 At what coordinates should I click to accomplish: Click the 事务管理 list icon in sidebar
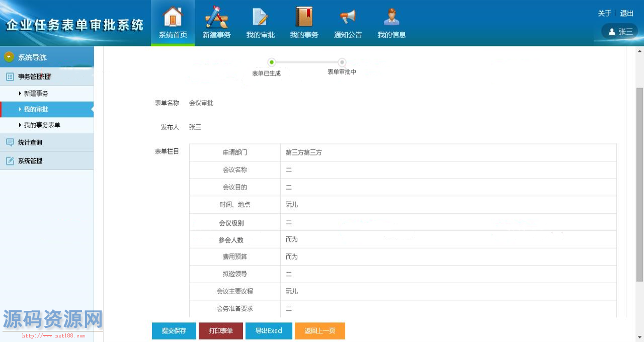pyautogui.click(x=10, y=77)
